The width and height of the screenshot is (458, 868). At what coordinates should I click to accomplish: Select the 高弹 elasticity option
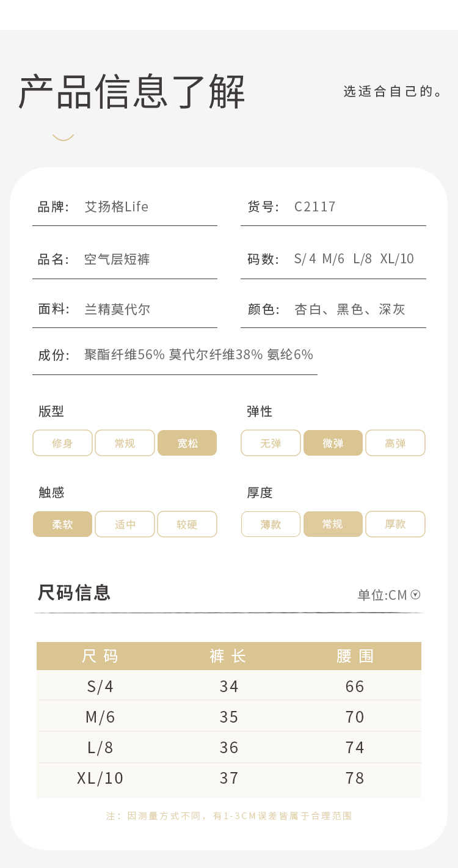tap(395, 443)
